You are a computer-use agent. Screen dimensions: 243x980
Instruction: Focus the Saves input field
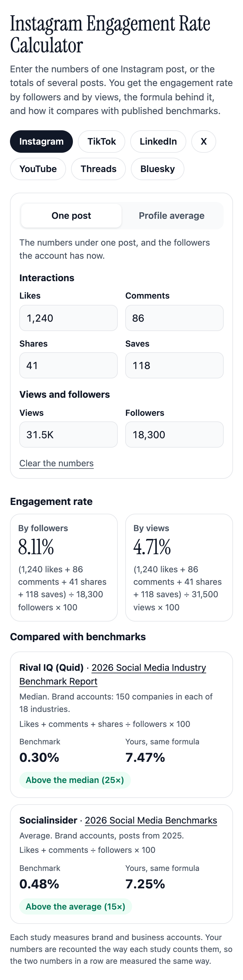pos(174,366)
